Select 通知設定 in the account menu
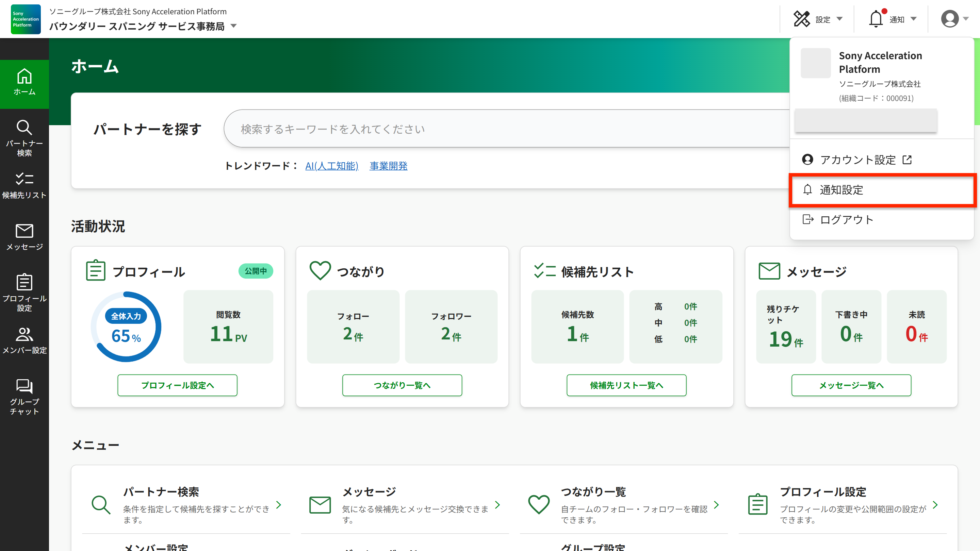 pos(842,190)
